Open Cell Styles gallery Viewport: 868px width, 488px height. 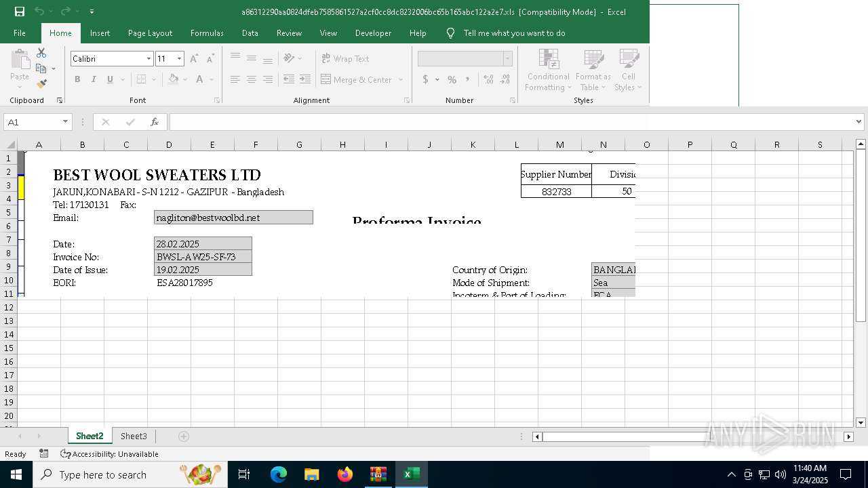(x=629, y=70)
